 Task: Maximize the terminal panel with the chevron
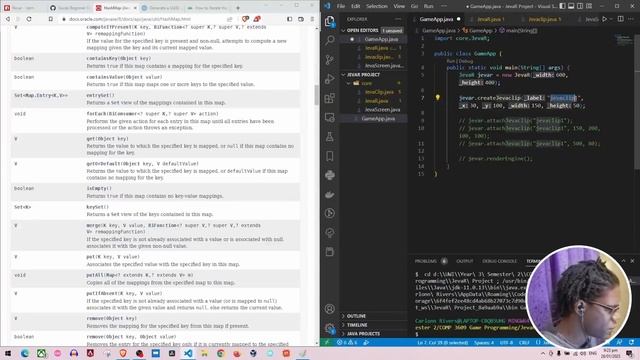(623, 261)
